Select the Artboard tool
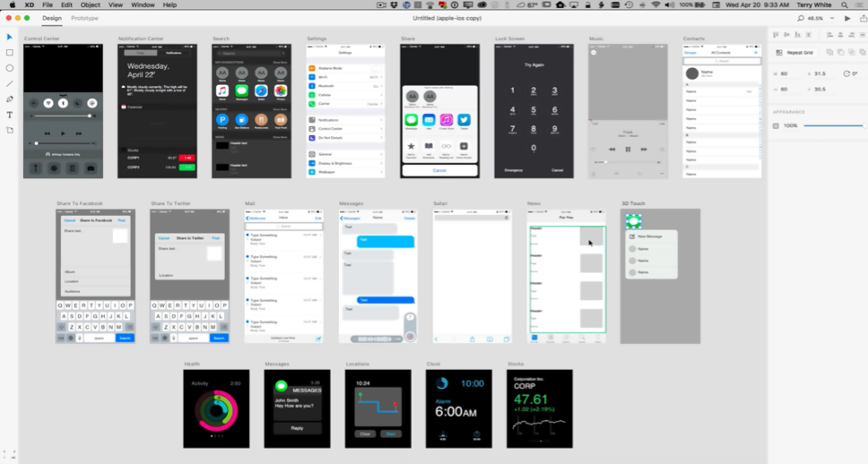The image size is (868, 464). click(x=10, y=131)
